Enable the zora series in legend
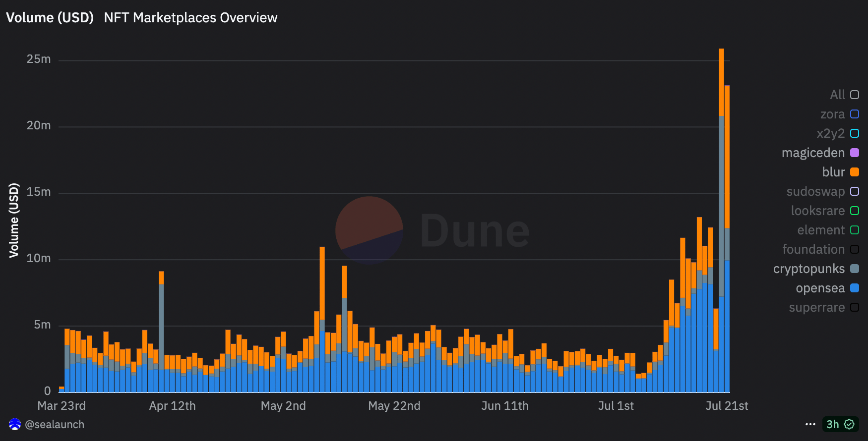868x441 pixels. pos(855,114)
